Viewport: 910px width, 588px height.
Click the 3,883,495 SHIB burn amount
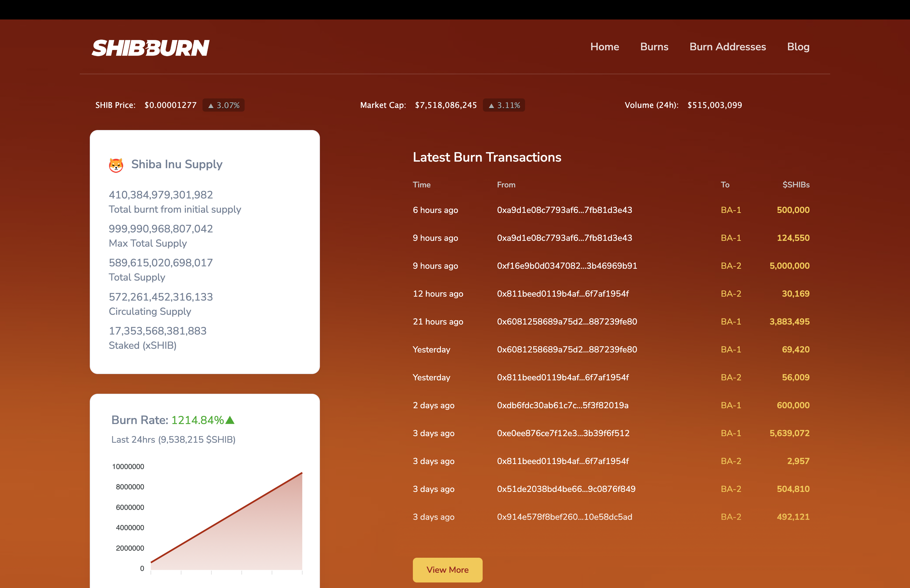pyautogui.click(x=789, y=321)
